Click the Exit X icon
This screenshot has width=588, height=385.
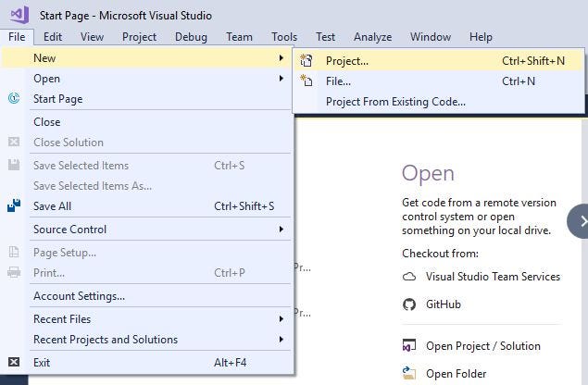pos(14,362)
